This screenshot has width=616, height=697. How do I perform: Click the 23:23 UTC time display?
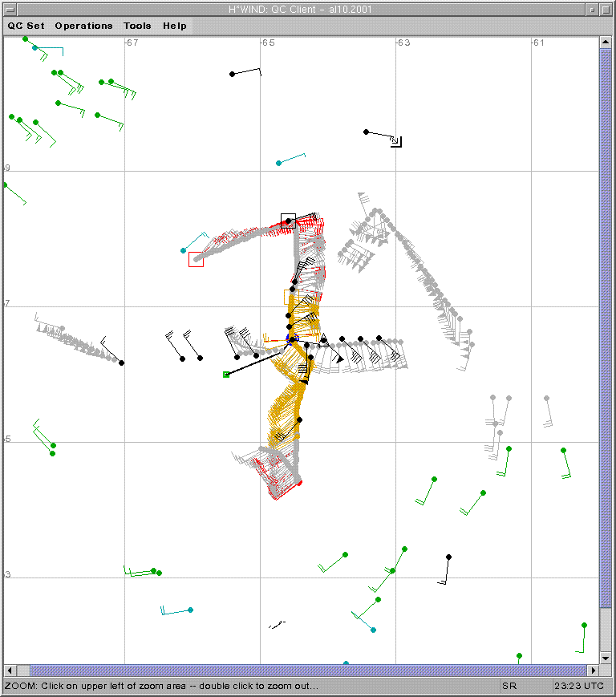578,686
